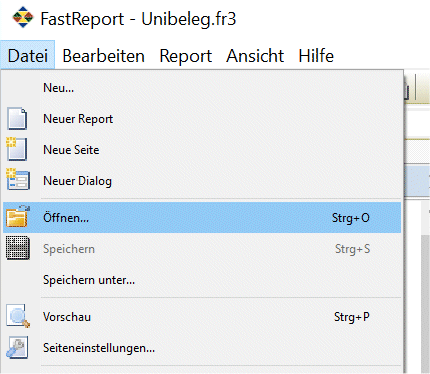
Task: Click the FastReport application logo icon
Action: (23, 17)
